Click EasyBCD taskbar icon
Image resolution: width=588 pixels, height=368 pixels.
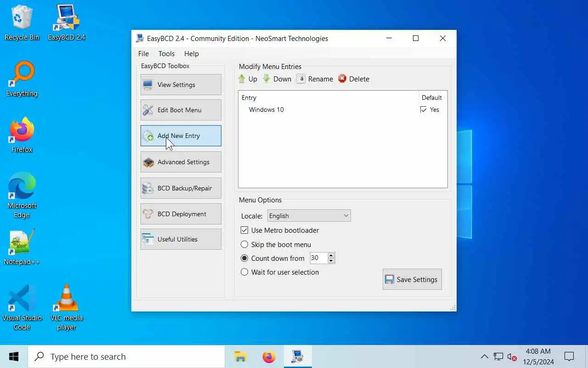click(x=298, y=356)
